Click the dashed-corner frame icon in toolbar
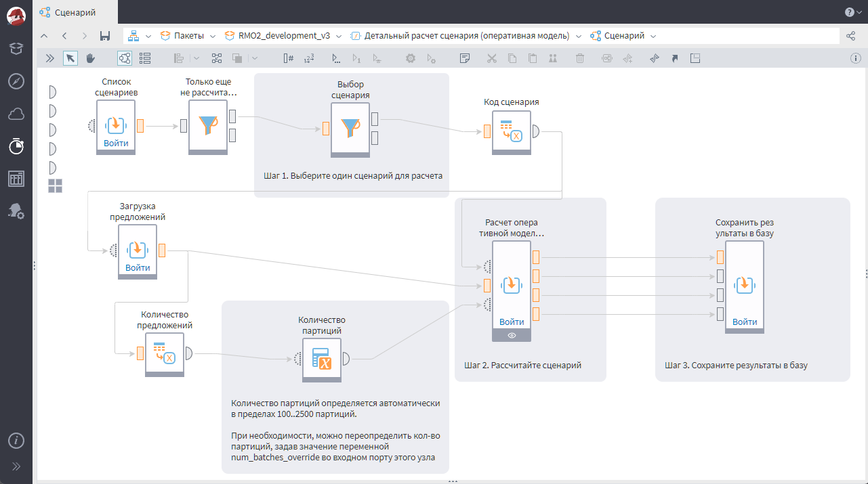Image resolution: width=868 pixels, height=484 pixels. point(695,58)
